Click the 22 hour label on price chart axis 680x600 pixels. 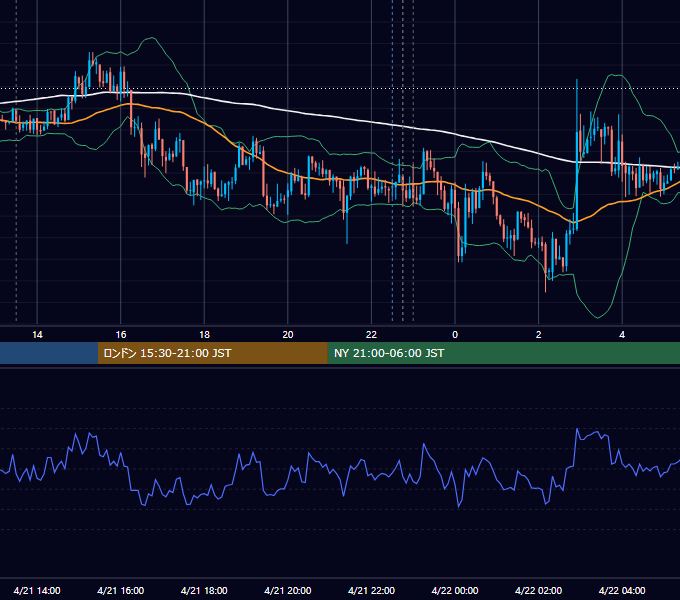click(x=371, y=335)
